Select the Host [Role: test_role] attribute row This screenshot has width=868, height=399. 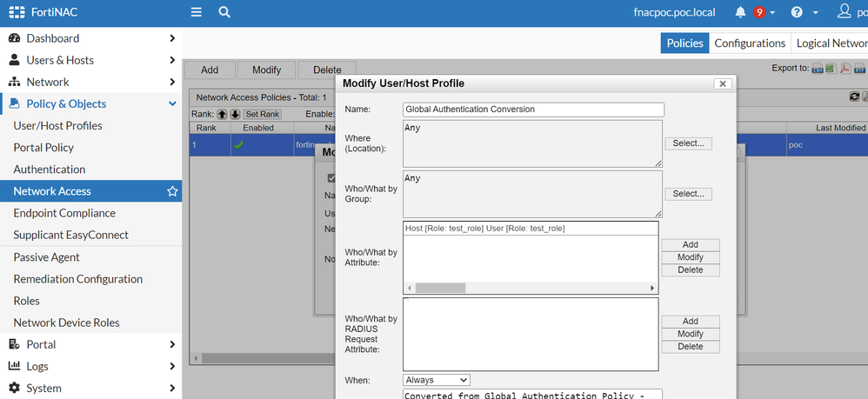click(530, 228)
